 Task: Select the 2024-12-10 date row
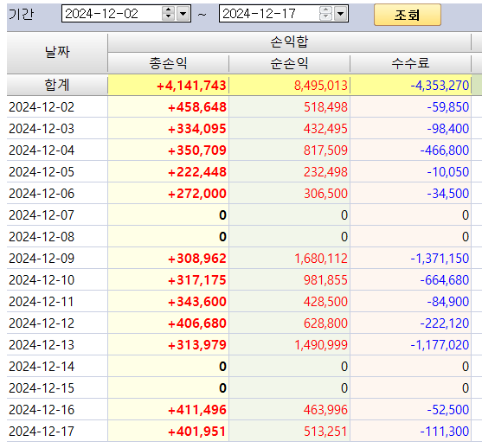tap(42, 280)
